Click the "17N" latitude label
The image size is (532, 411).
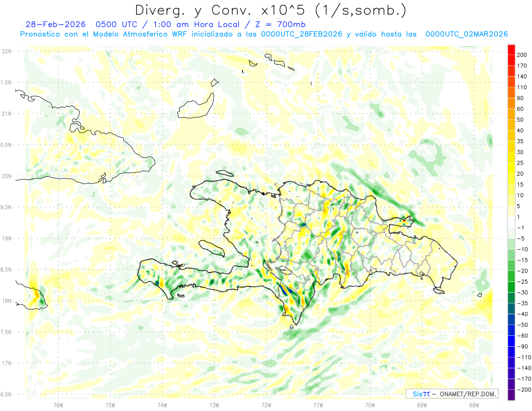[x=7, y=363]
